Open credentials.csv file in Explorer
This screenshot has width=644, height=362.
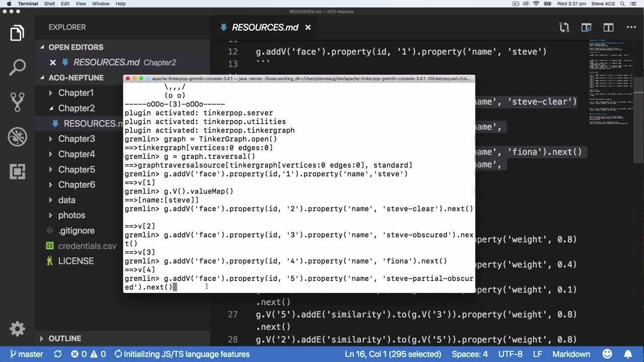coord(87,246)
